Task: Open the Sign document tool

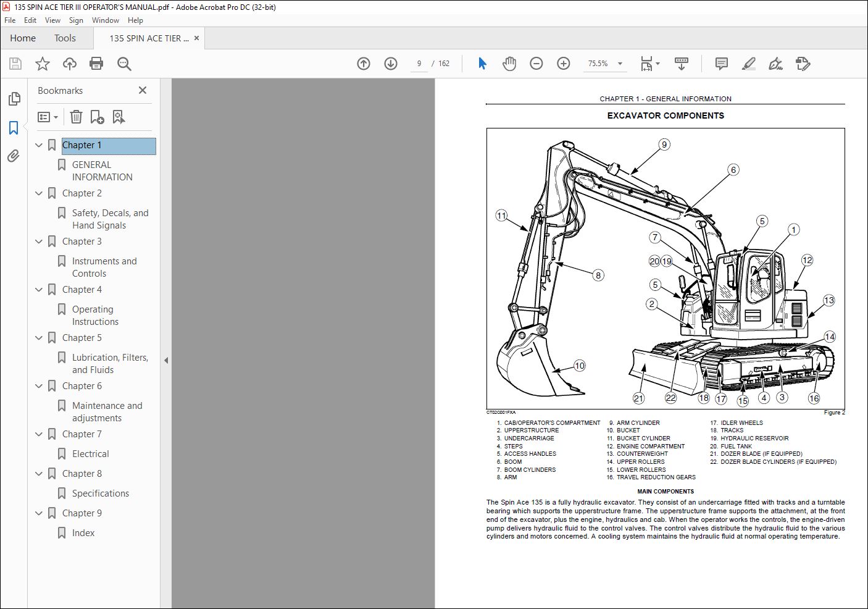Action: point(775,64)
